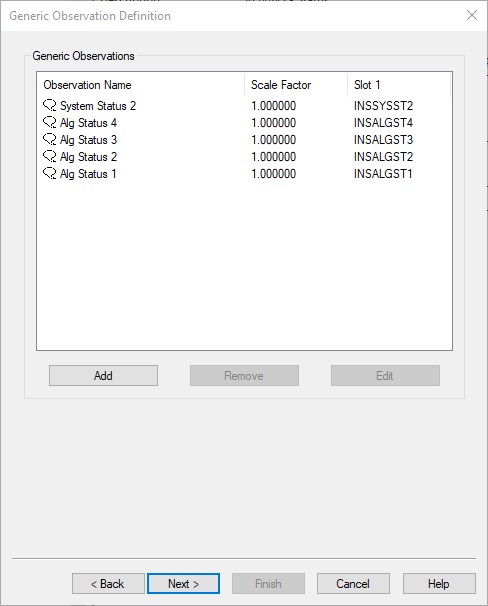
Task: Select the Alg Status 1 entry
Action: pyautogui.click(x=88, y=174)
